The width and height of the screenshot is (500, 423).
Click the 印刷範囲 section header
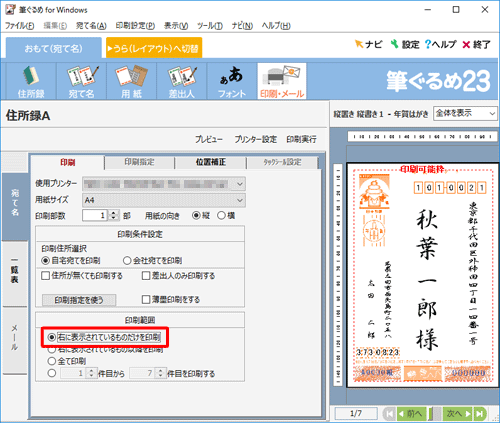point(140,320)
